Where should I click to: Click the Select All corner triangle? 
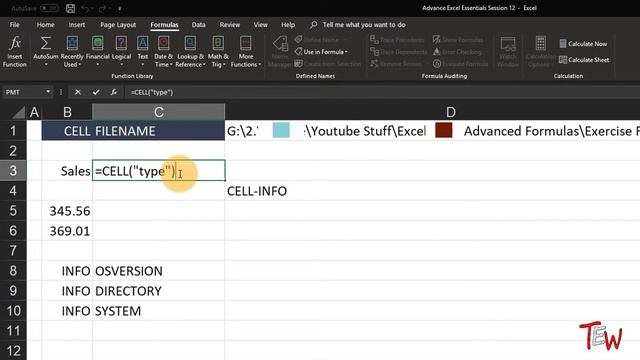(18, 112)
